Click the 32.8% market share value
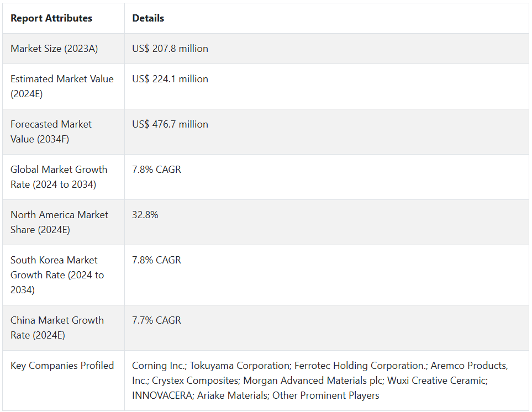Viewport: 532px width, 412px height. [x=145, y=215]
